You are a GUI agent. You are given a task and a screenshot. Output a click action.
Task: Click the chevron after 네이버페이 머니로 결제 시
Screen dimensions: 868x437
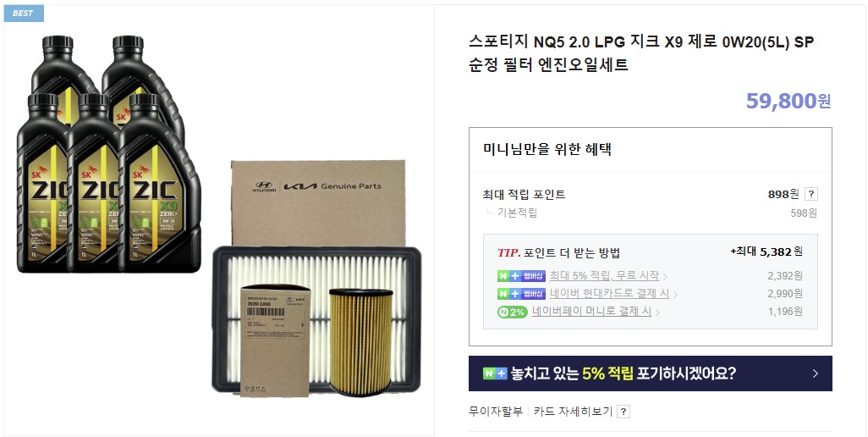click(x=657, y=313)
